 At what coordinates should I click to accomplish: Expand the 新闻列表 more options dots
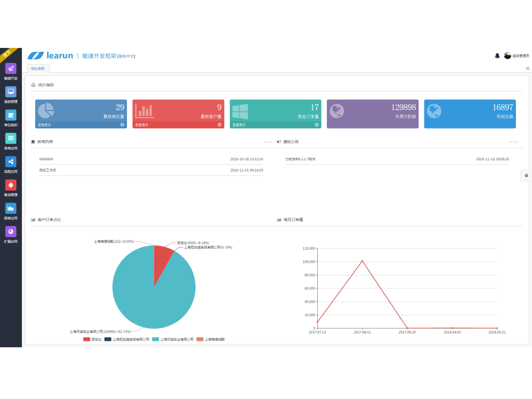tap(268, 142)
